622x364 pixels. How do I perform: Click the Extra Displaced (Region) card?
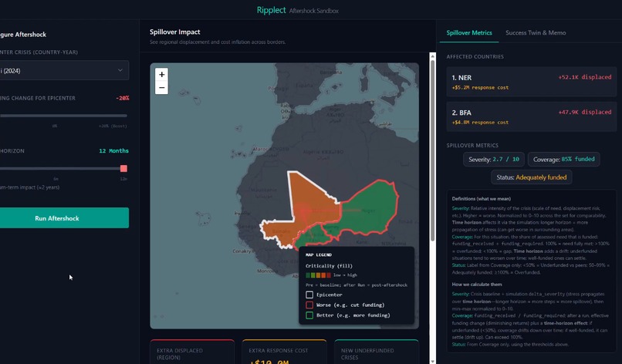click(192, 352)
